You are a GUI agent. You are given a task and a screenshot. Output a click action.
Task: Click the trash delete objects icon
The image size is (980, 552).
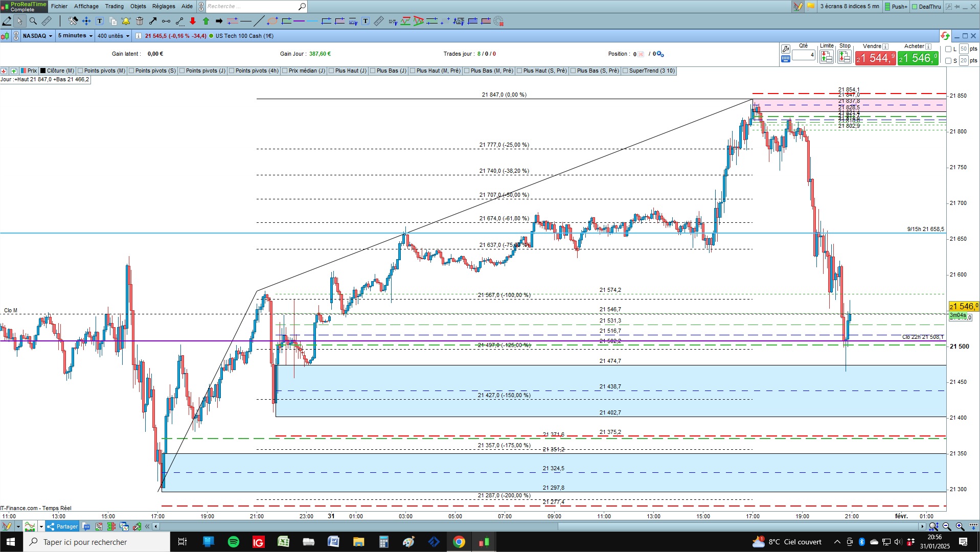(x=140, y=21)
